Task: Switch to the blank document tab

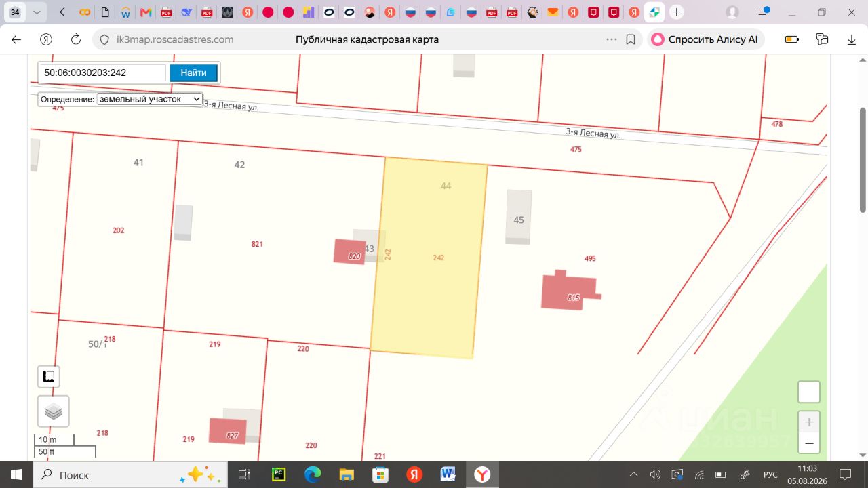Action: (x=104, y=12)
